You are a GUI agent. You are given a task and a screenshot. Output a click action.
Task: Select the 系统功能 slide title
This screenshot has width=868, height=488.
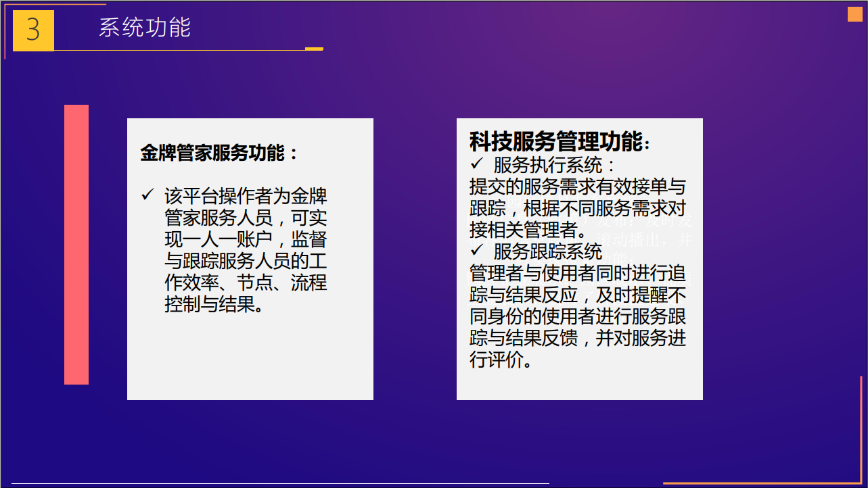[145, 28]
